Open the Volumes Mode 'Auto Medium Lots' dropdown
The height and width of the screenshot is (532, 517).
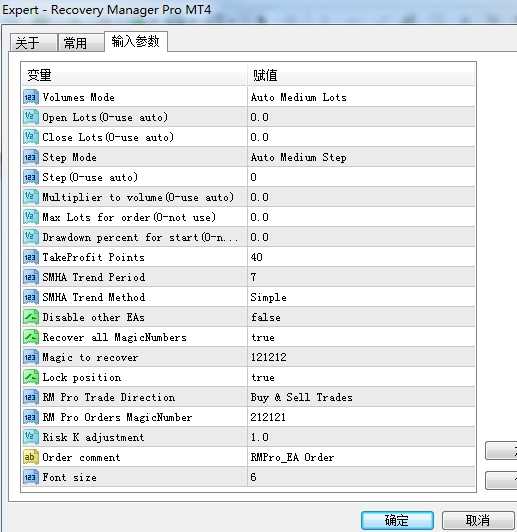coord(361,97)
